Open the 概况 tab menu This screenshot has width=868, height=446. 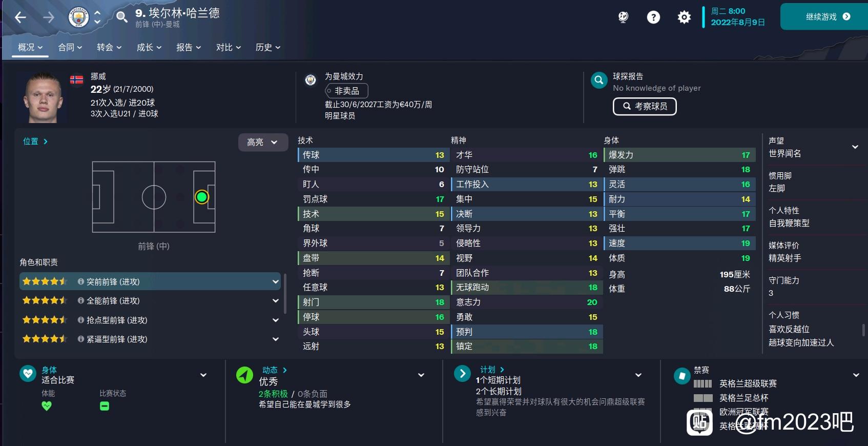click(x=30, y=47)
